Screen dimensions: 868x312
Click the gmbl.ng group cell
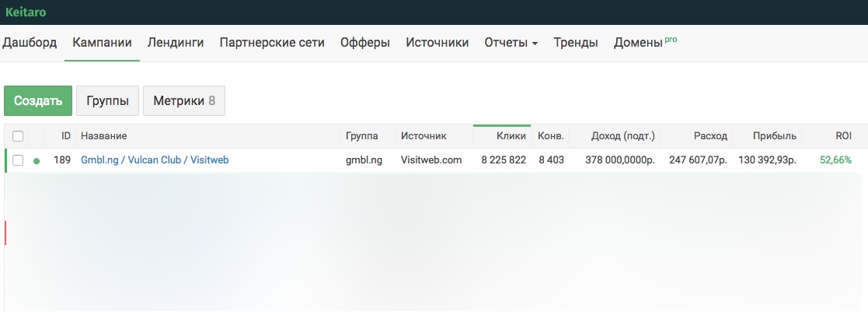(364, 160)
